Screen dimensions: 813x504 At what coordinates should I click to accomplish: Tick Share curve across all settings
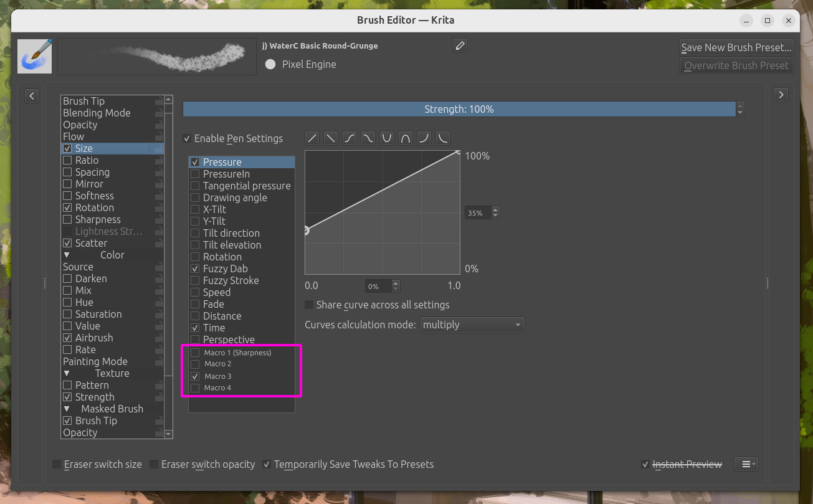tap(309, 305)
